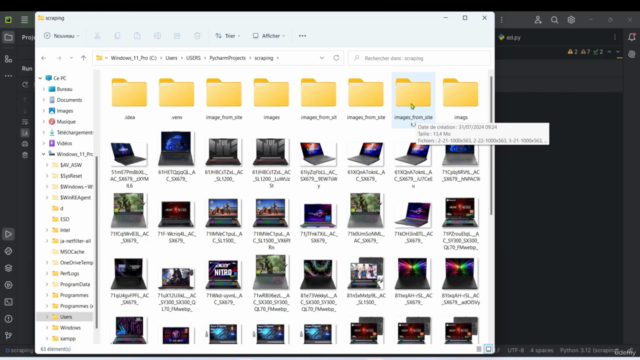Go up one folder level arrow
640x360 pixels.
[x=84, y=58]
